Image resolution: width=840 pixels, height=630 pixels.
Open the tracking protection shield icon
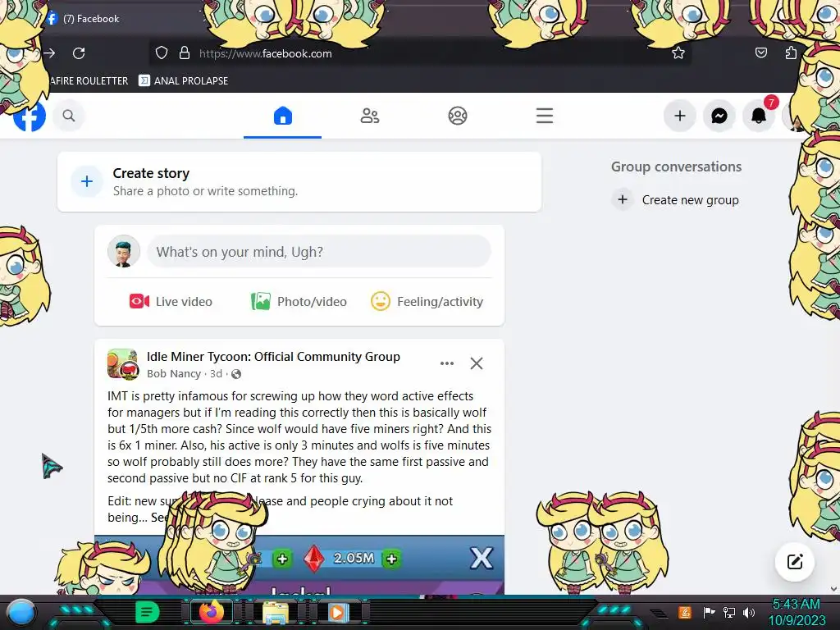(162, 53)
